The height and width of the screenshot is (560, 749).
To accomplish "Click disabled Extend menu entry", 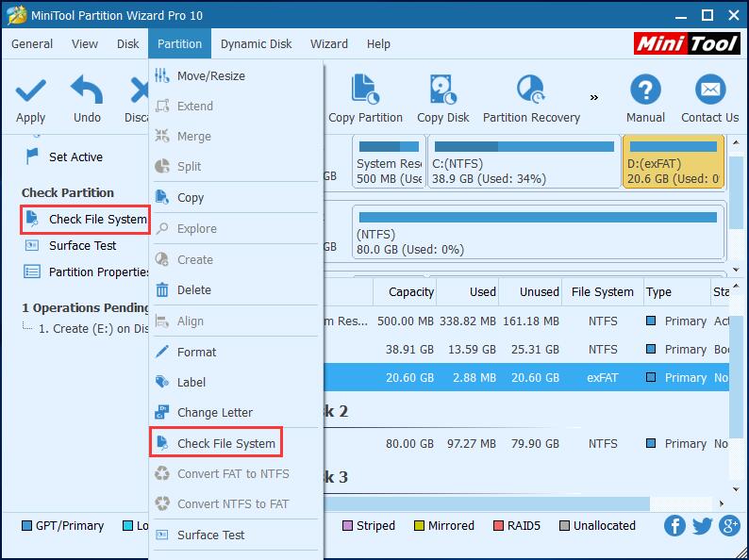I will [x=195, y=106].
